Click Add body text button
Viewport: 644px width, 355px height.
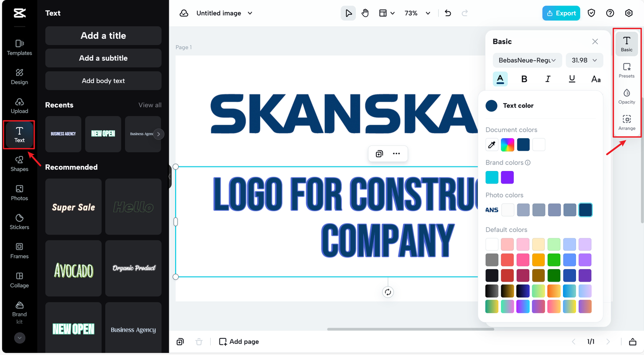[103, 81]
